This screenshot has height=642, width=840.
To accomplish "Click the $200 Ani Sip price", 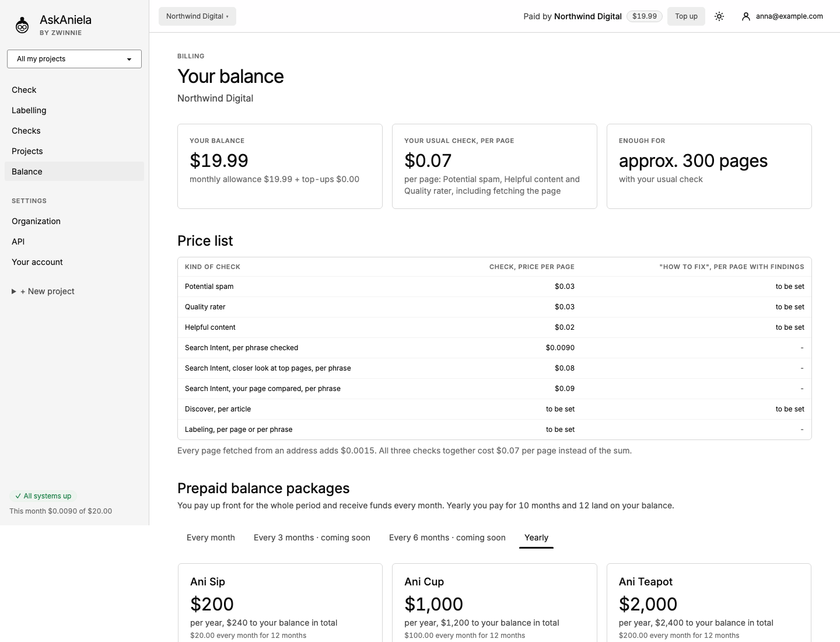I will point(212,604).
